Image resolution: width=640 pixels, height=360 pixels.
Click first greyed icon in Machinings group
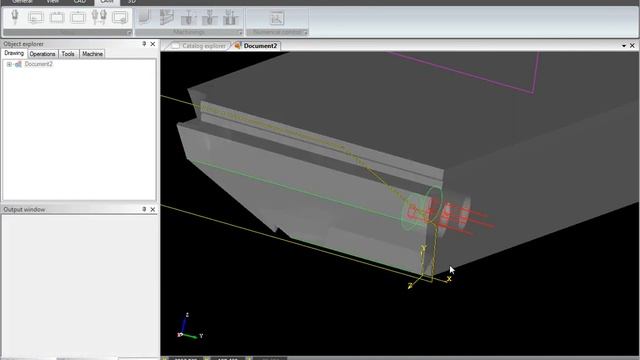tap(144, 18)
